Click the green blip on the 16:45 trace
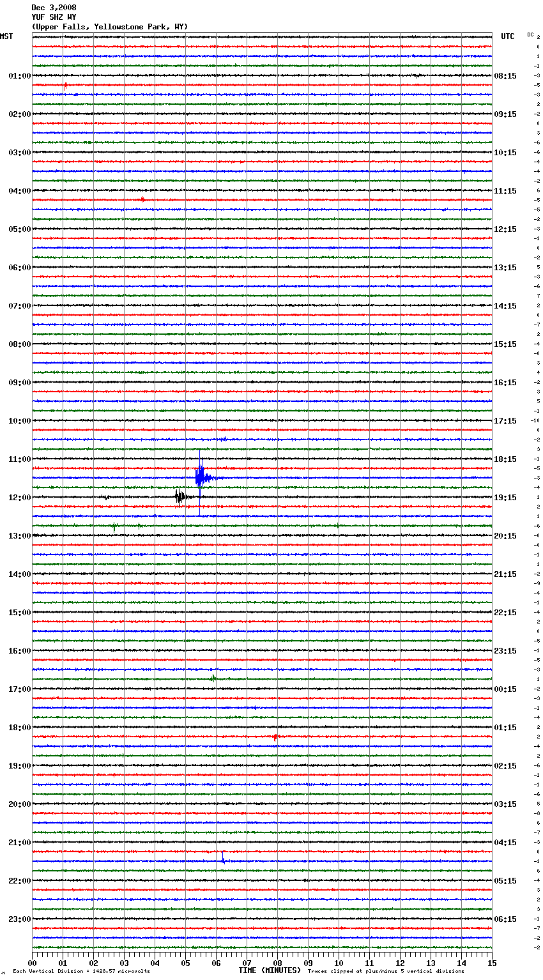The image size is (543, 980). 213,678
